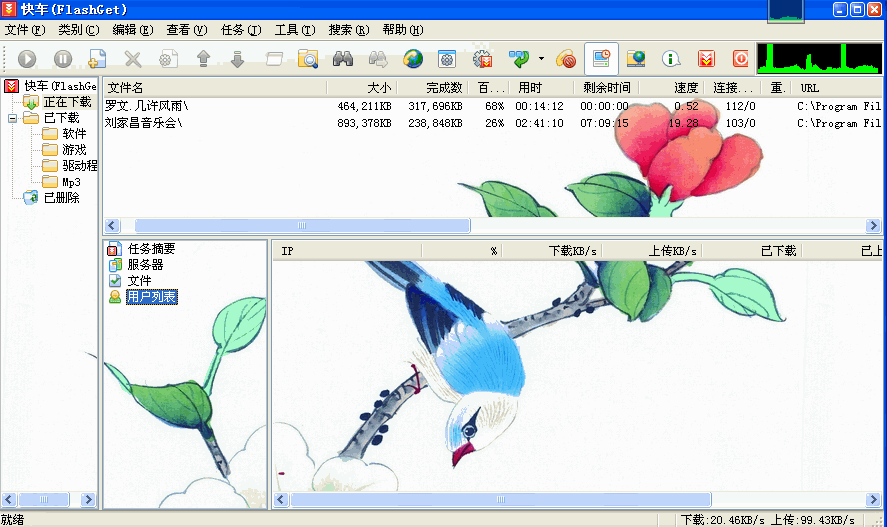Select the 游戏 folder
The height and width of the screenshot is (527, 887).
[74, 150]
